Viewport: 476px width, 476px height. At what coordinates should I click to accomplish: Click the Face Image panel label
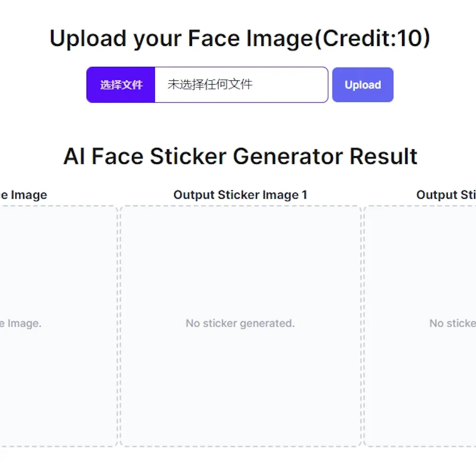23,195
